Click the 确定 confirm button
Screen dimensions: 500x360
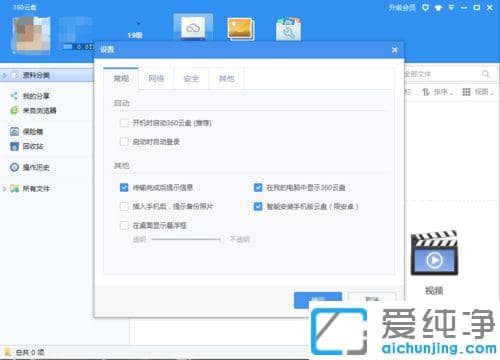318,300
